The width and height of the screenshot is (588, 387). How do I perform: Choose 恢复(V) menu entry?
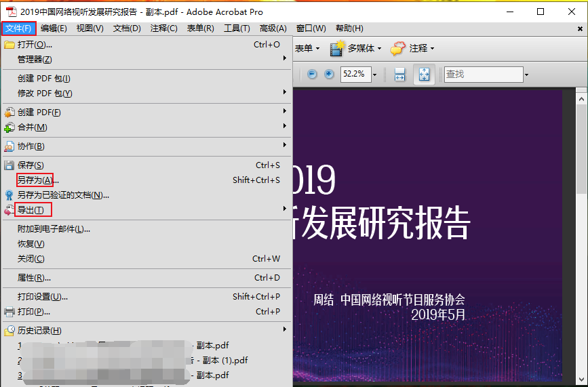[146, 244]
